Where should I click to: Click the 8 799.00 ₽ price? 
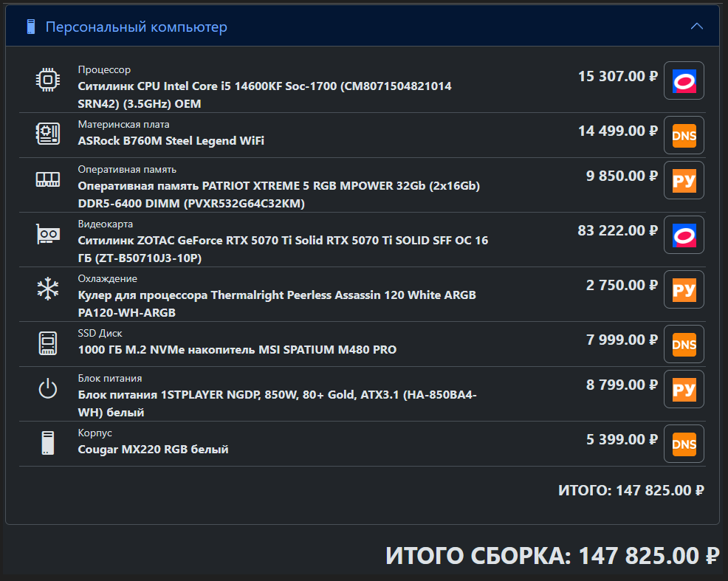[622, 385]
